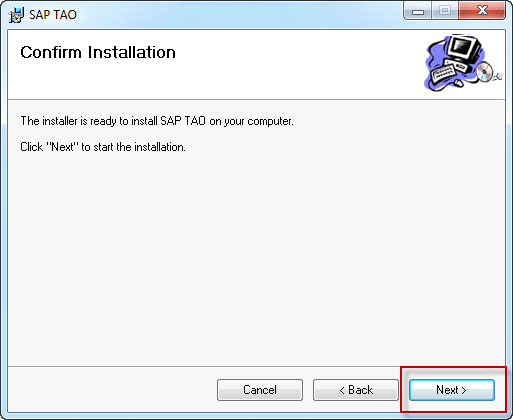513x420 pixels.
Task: Click the Confirm Installation heading
Action: tap(98, 52)
